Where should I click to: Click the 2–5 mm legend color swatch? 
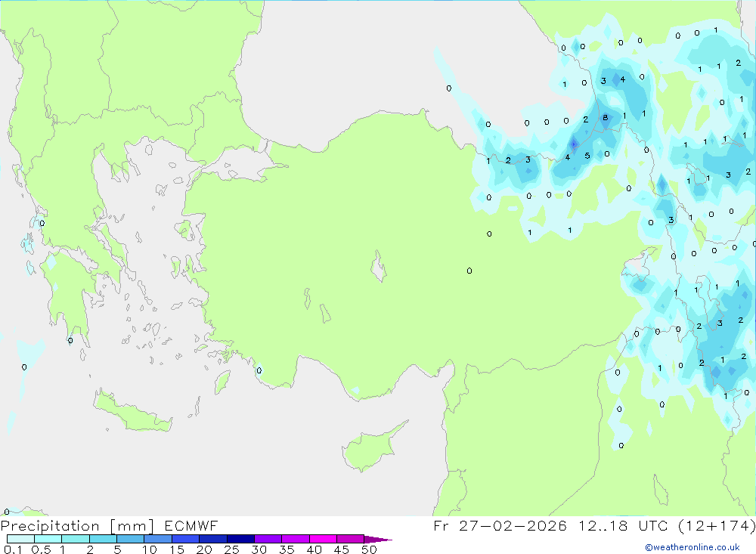(x=103, y=539)
